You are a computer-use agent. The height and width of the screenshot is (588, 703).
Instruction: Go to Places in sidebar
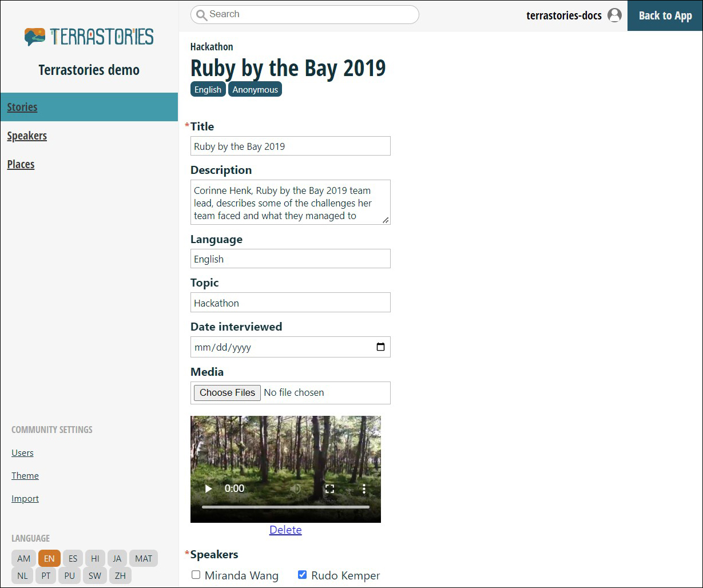21,164
